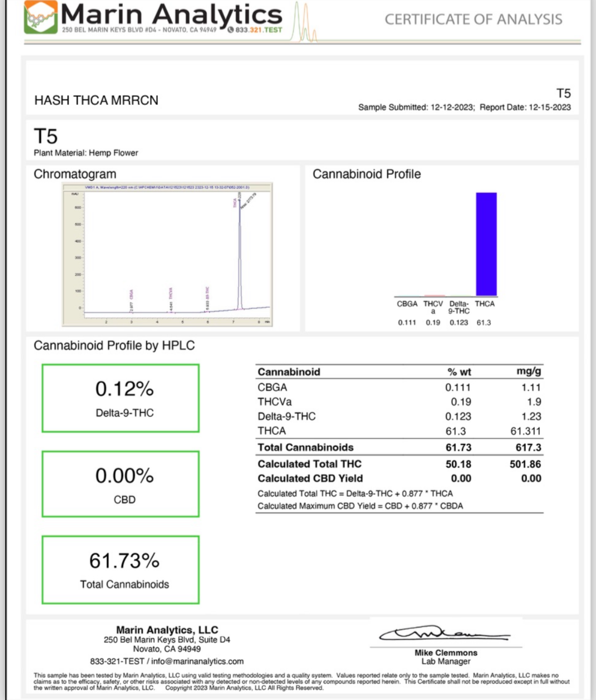This screenshot has width=596, height=700.
Task: Click the blue THCA bar in Cannabinoid Profile
Action: pos(486,244)
